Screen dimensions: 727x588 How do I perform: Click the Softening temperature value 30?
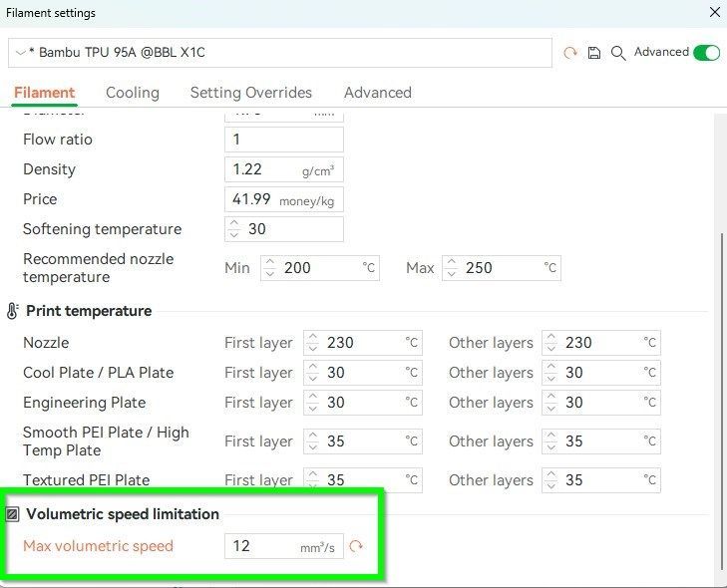[x=257, y=229]
